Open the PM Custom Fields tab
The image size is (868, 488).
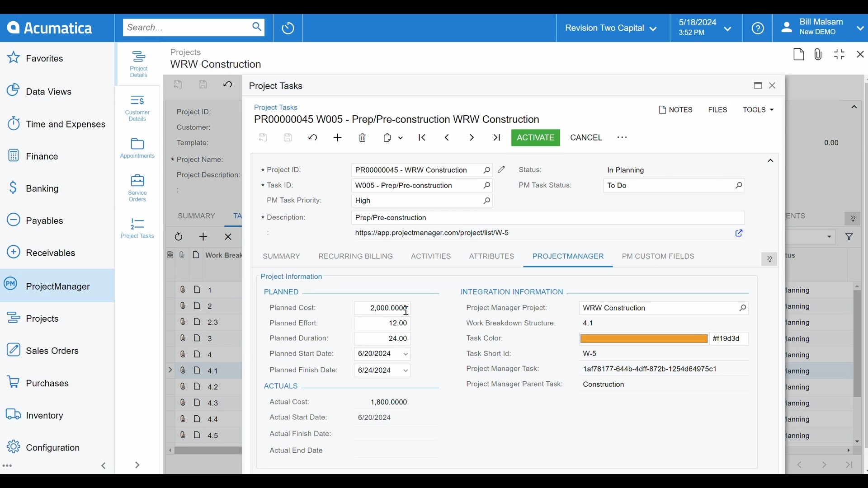pyautogui.click(x=658, y=256)
